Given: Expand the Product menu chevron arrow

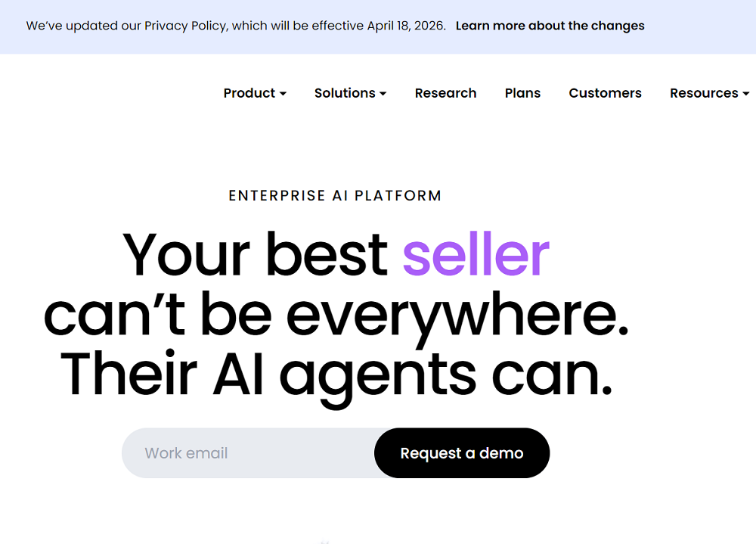Looking at the screenshot, I should 284,94.
